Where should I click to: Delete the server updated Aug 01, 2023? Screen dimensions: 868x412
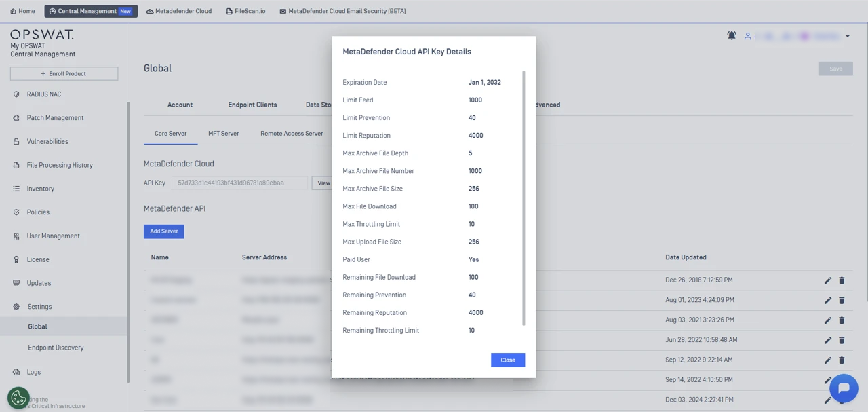(841, 300)
